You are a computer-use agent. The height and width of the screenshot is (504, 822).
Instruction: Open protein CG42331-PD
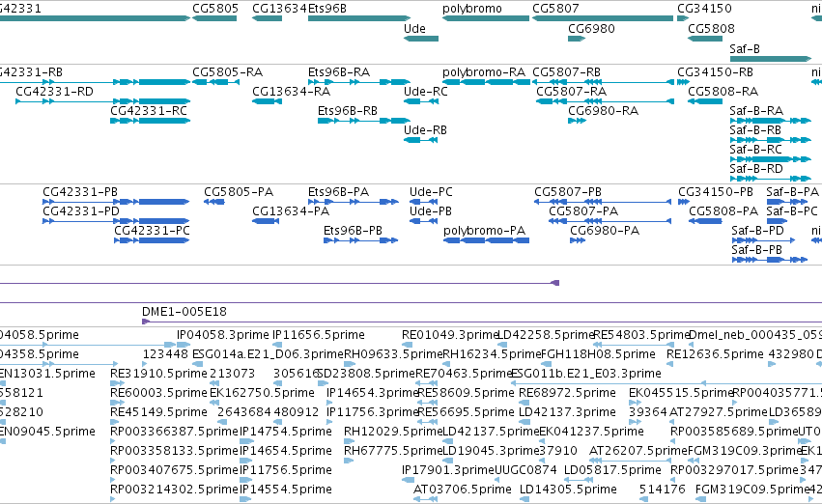(x=81, y=211)
